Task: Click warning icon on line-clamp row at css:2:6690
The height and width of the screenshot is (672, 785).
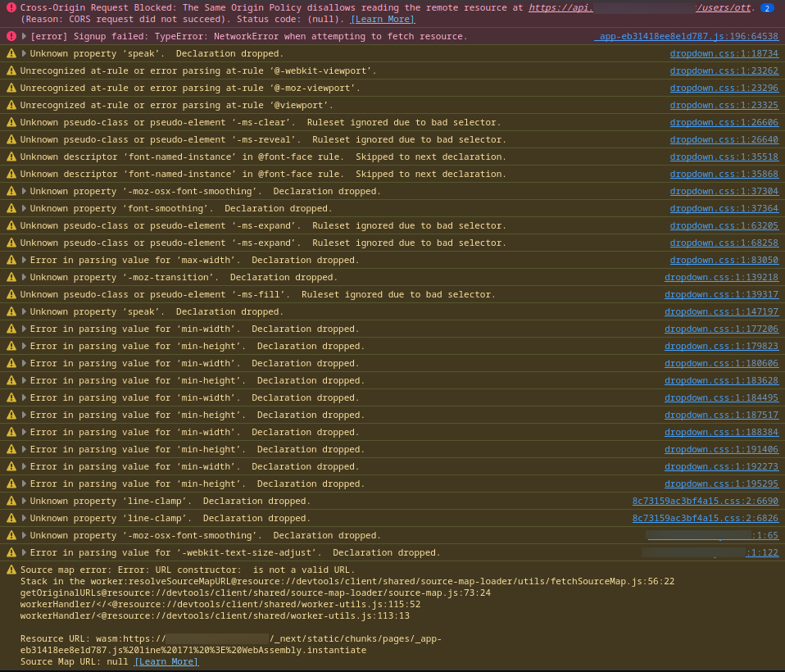Action: 11,502
